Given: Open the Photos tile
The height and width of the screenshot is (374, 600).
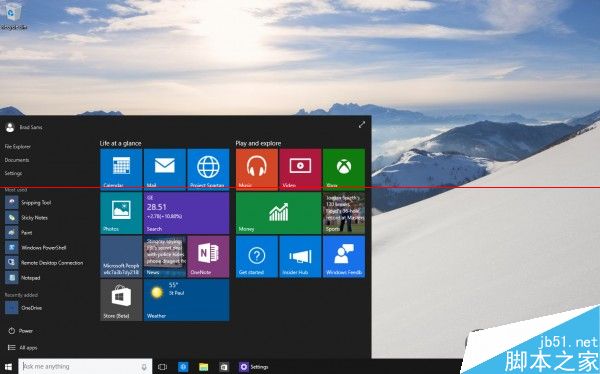Looking at the screenshot, I should click(121, 213).
